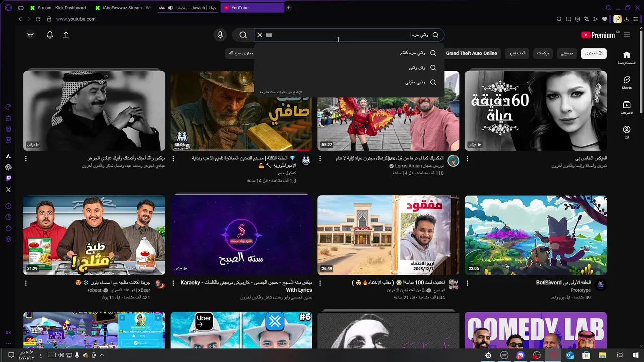The image size is (644, 362).
Task: Click the translate page icon
Action: tap(586, 19)
